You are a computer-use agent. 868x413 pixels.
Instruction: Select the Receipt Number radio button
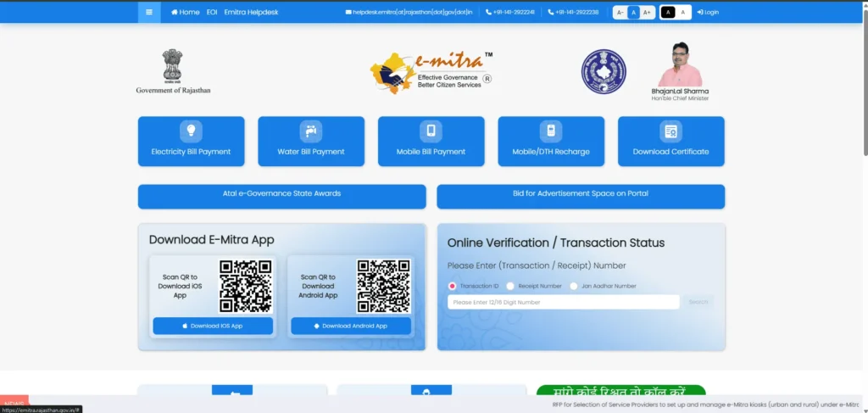[509, 287]
